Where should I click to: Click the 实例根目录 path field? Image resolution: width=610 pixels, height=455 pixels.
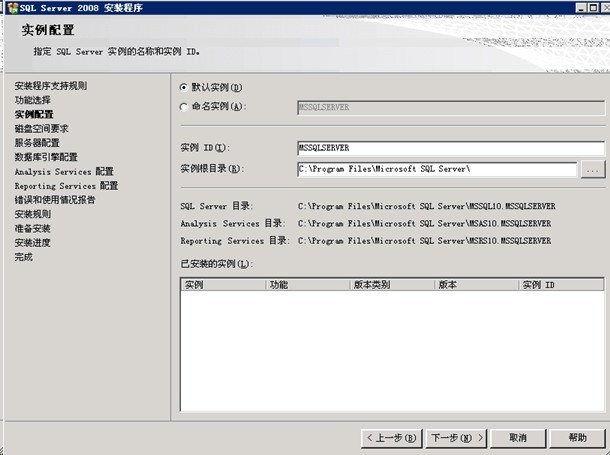point(437,169)
